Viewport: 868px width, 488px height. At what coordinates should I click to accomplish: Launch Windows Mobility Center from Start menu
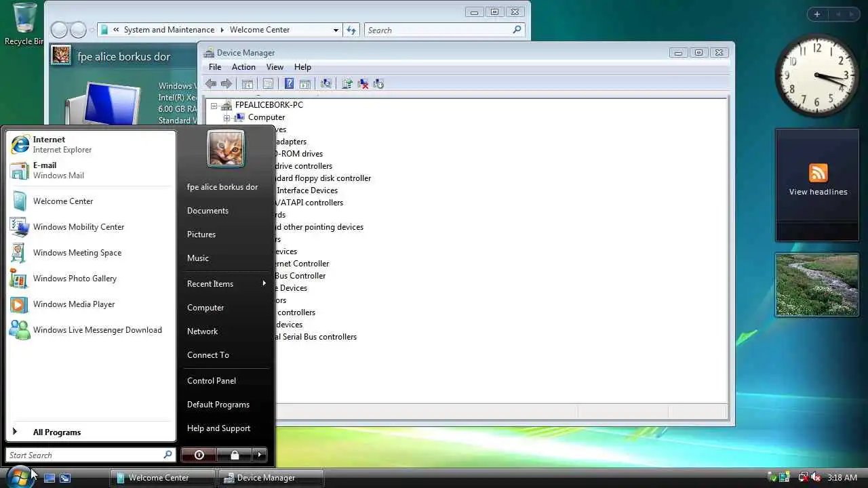pyautogui.click(x=90, y=227)
